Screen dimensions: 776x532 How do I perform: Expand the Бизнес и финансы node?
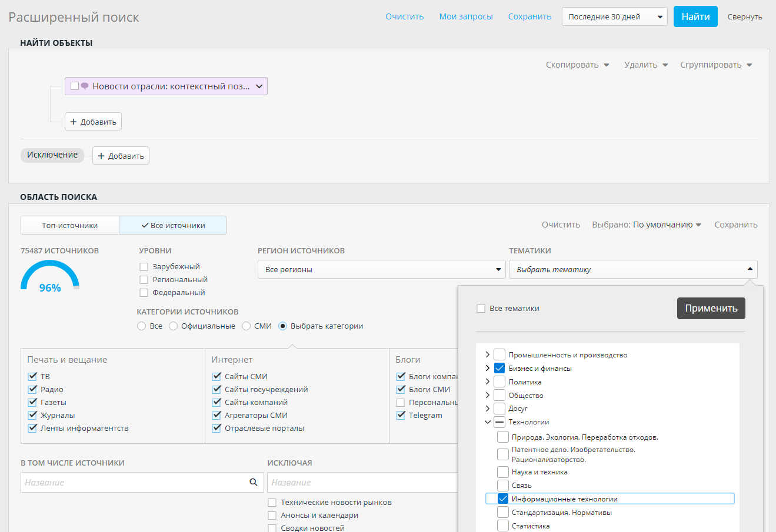pos(487,368)
